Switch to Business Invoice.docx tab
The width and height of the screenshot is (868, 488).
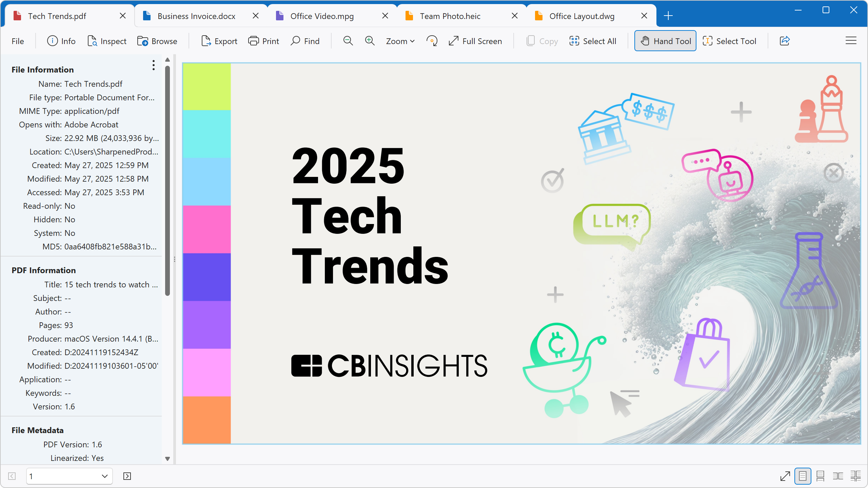[197, 16]
